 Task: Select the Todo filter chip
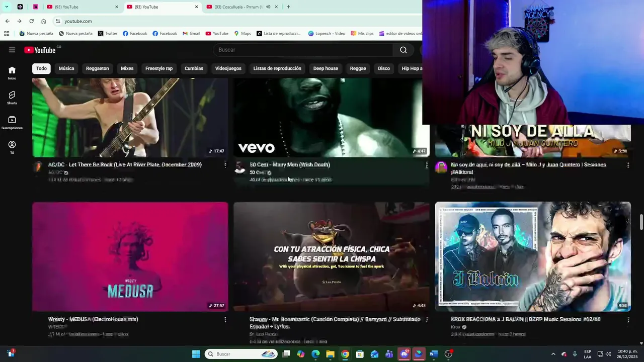(x=41, y=68)
